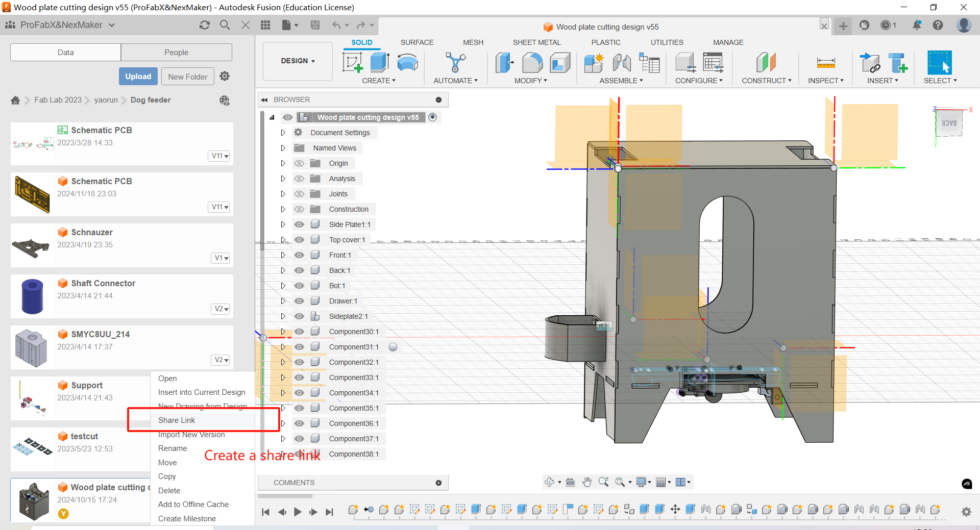Activate the Select tool icon

point(939,63)
